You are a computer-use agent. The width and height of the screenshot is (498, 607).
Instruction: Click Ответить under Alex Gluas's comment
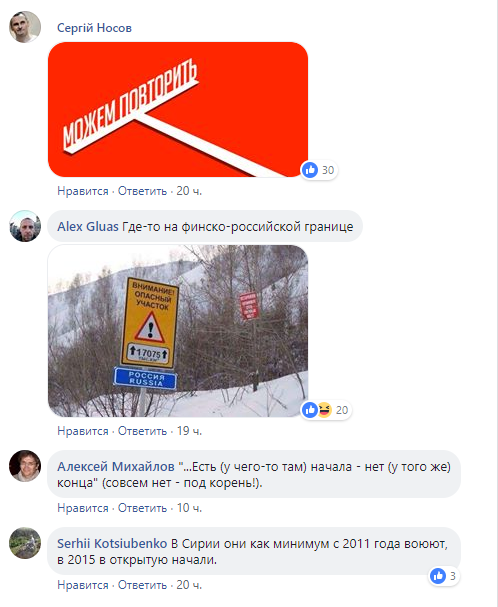[x=142, y=431]
